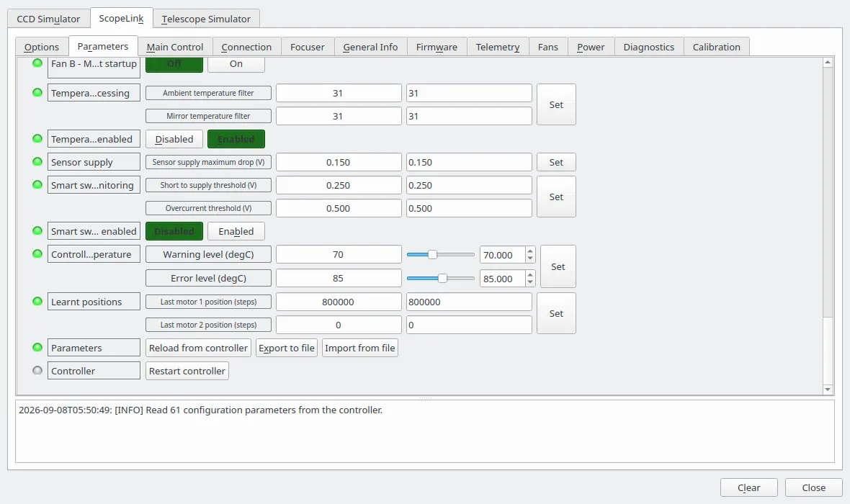Image resolution: width=850 pixels, height=504 pixels.
Task: Click Import from file
Action: [360, 348]
